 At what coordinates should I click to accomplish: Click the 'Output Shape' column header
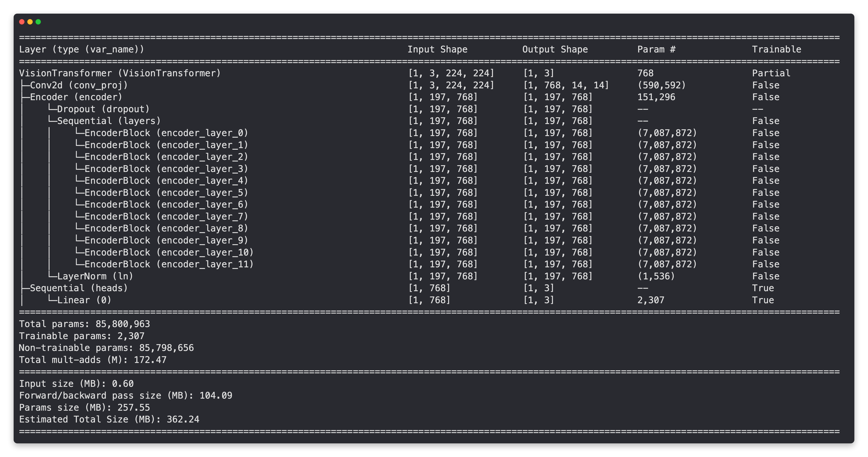coord(555,50)
